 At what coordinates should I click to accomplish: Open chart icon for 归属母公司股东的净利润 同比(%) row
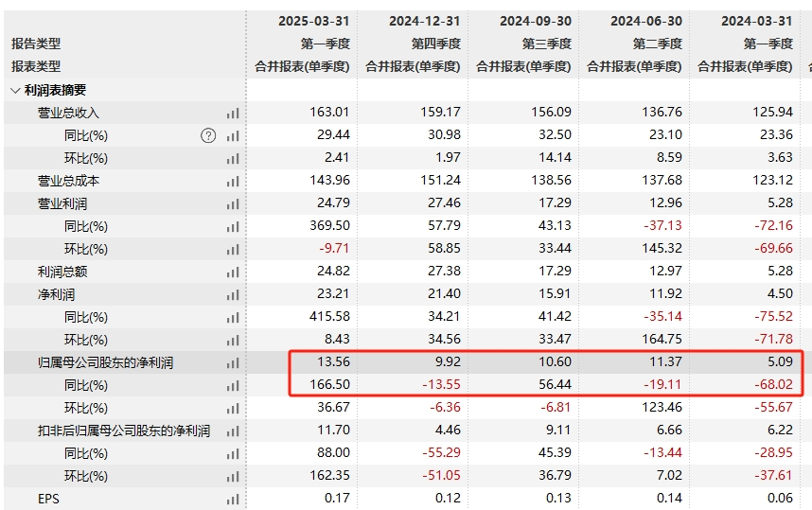click(233, 386)
